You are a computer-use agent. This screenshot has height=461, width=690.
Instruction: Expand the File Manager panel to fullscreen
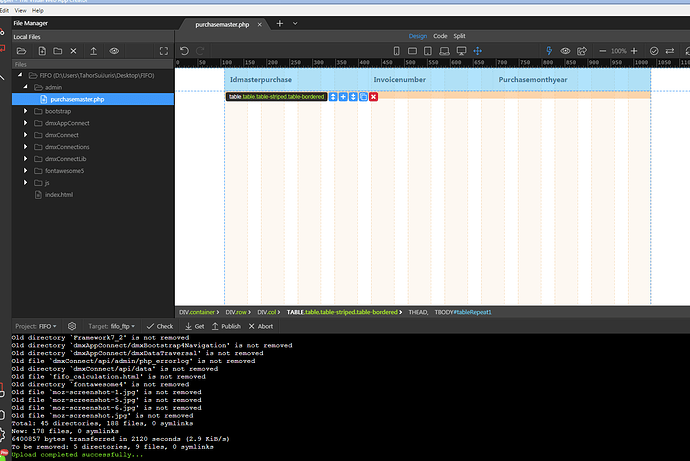pos(165,50)
